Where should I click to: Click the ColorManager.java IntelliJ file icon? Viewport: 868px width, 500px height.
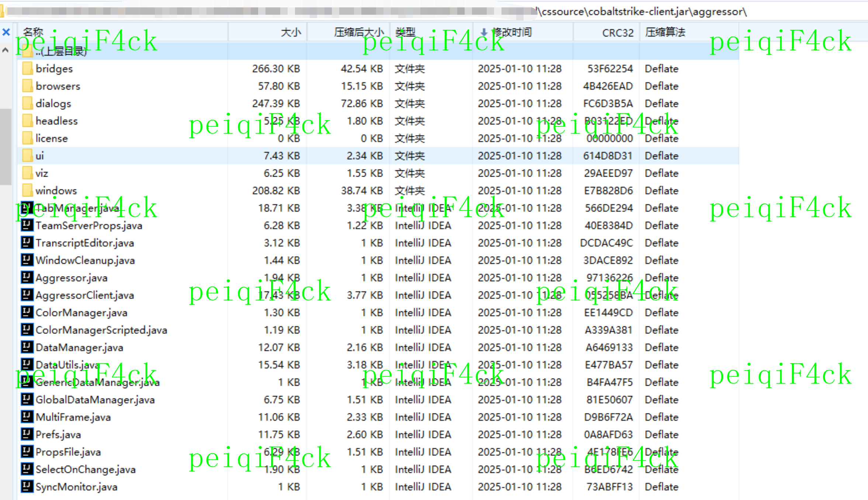pos(27,312)
